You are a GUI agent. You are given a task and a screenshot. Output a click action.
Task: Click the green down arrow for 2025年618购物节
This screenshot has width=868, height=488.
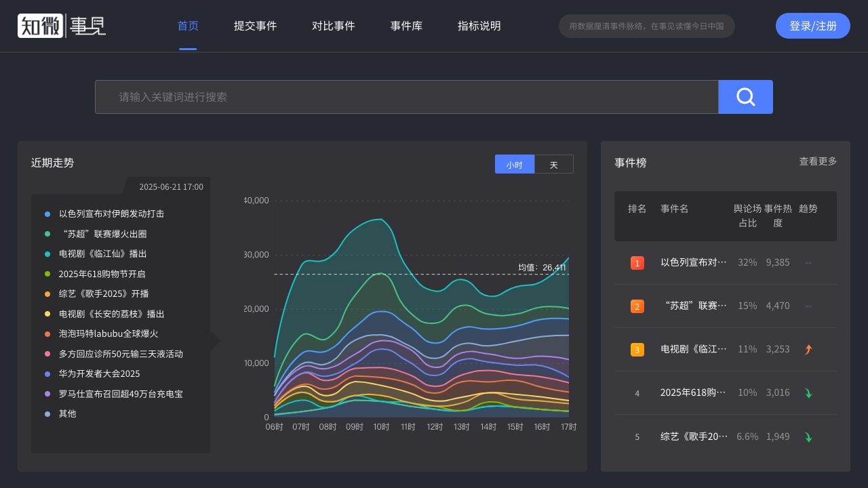(x=808, y=393)
